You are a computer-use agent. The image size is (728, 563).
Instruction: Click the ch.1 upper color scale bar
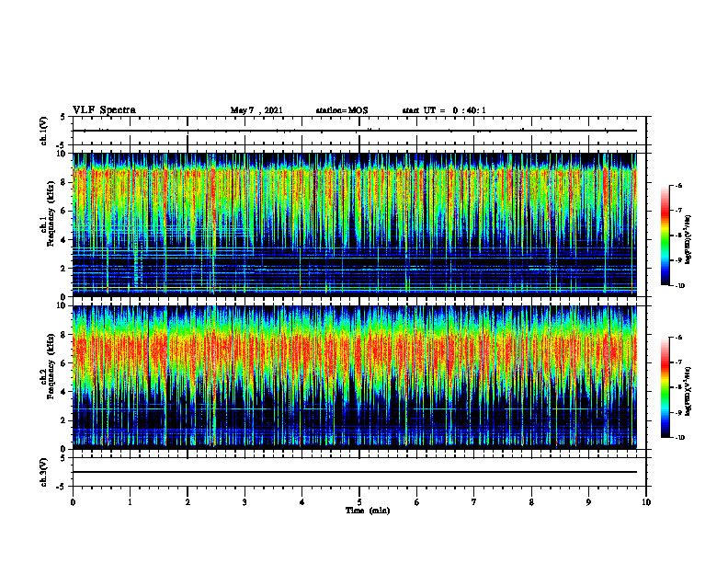pyautogui.click(x=665, y=236)
